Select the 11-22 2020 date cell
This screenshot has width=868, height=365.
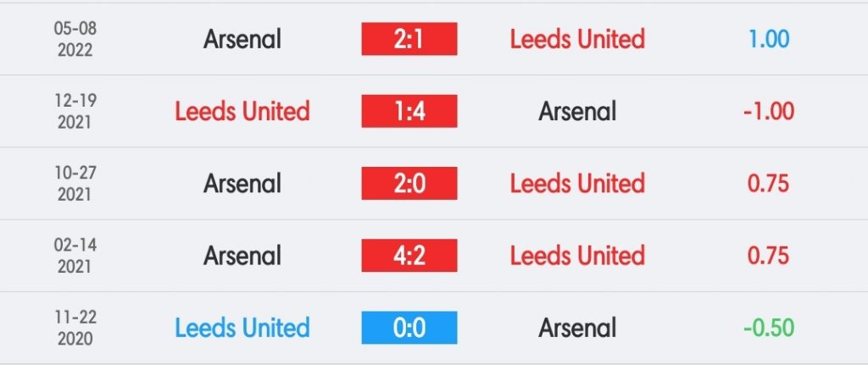tap(75, 328)
